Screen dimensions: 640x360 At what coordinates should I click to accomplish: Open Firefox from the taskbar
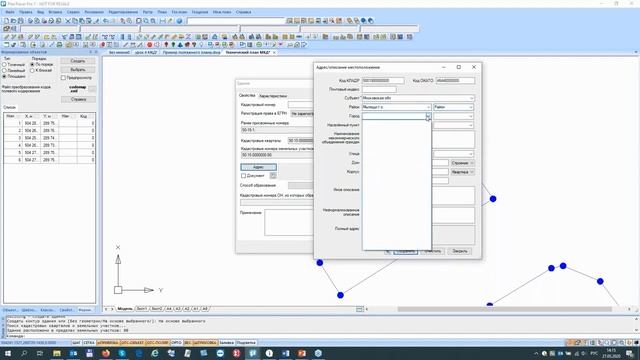(x=106, y=353)
